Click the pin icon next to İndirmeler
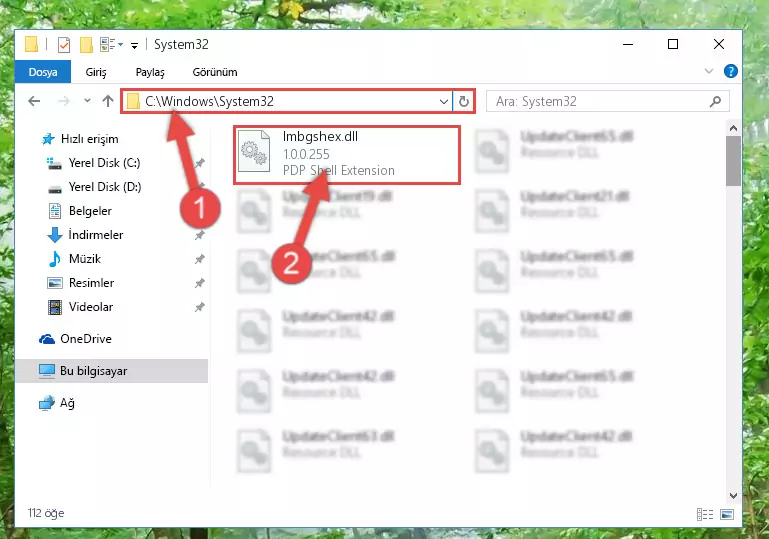769x539 pixels. coord(199,235)
